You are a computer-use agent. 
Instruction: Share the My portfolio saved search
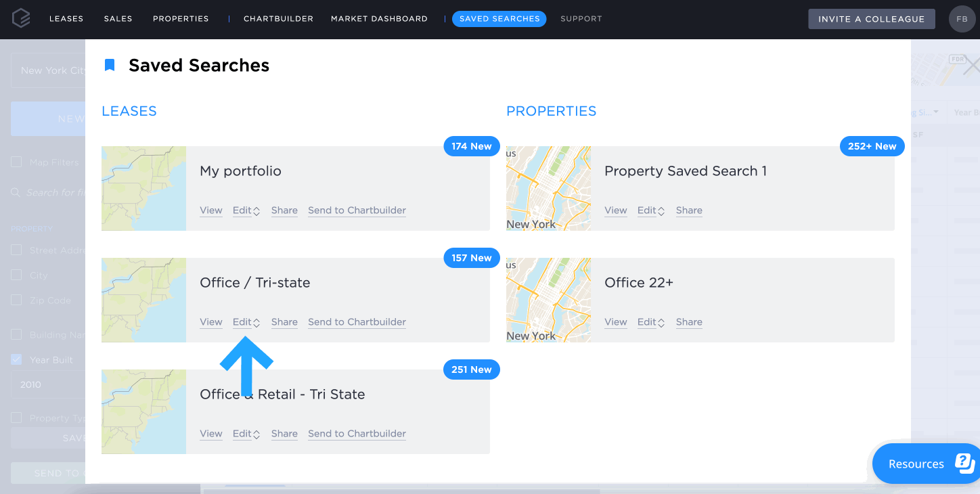tap(284, 210)
